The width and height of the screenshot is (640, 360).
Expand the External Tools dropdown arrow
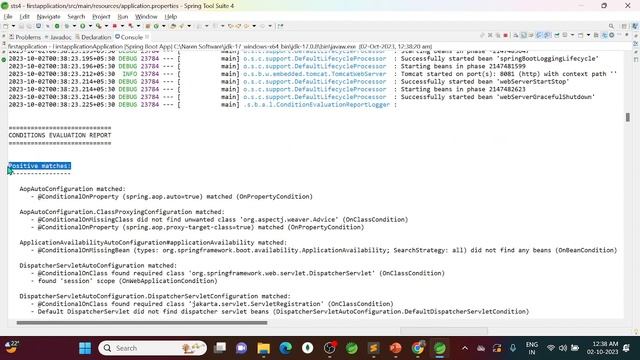tap(138, 26)
